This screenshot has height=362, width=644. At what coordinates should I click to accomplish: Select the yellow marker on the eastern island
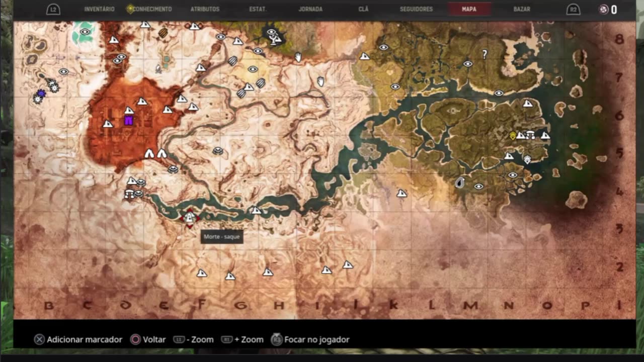click(513, 135)
